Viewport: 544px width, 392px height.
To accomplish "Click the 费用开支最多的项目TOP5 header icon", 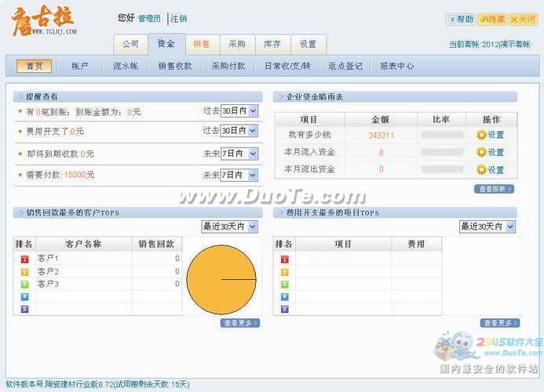I will [x=279, y=212].
